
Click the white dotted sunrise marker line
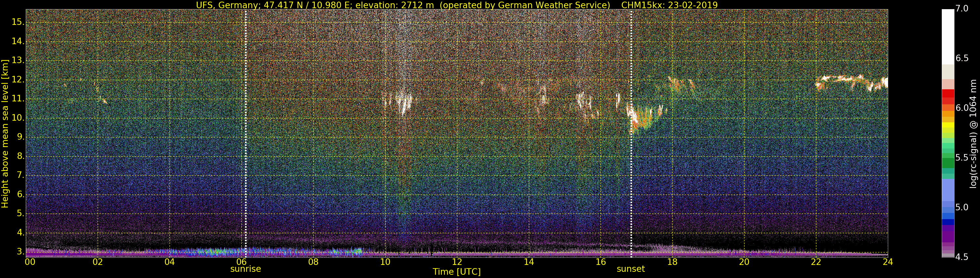[245, 133]
